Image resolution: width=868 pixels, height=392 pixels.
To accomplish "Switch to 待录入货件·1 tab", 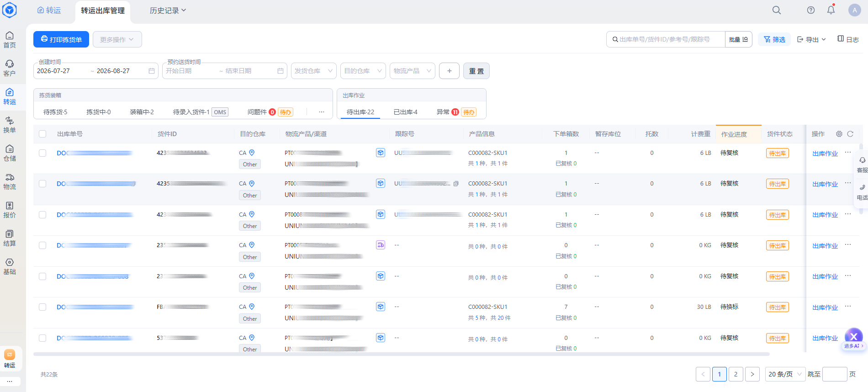I will tap(200, 112).
